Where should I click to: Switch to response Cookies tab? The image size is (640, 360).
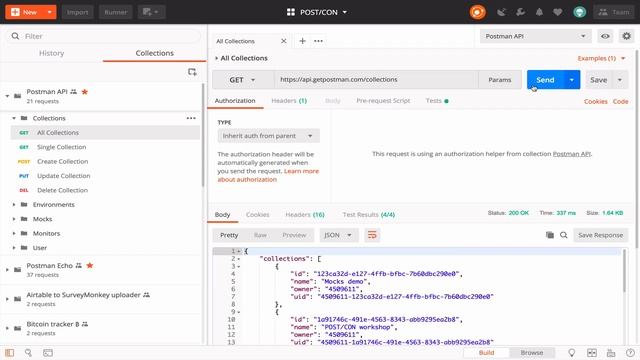pyautogui.click(x=258, y=215)
